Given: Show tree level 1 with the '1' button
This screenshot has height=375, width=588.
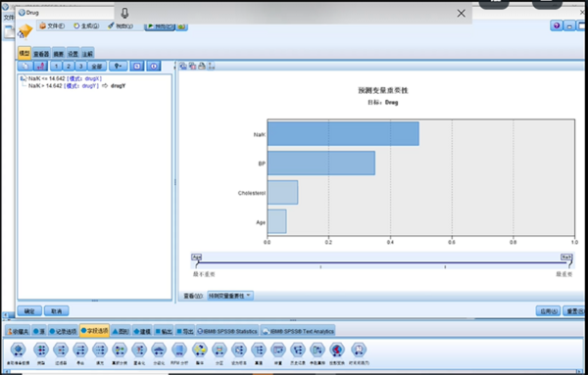Looking at the screenshot, I should point(56,67).
